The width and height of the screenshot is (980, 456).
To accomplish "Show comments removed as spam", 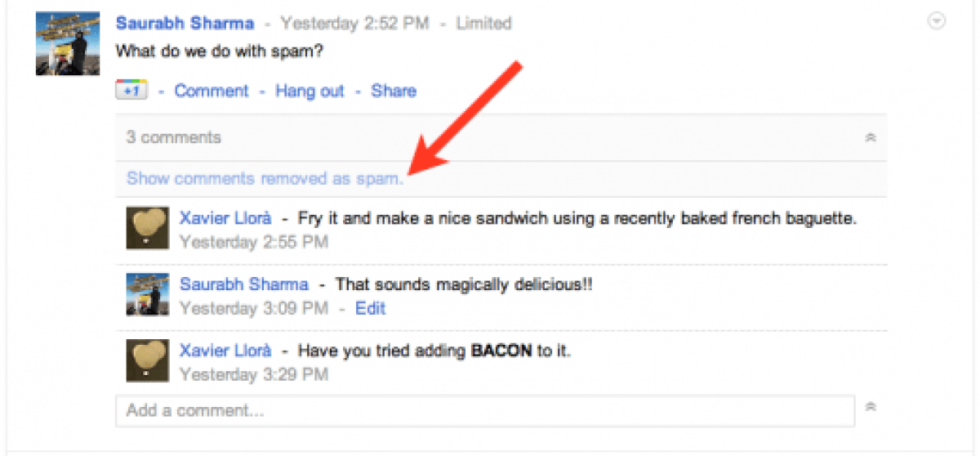I will pos(265,178).
